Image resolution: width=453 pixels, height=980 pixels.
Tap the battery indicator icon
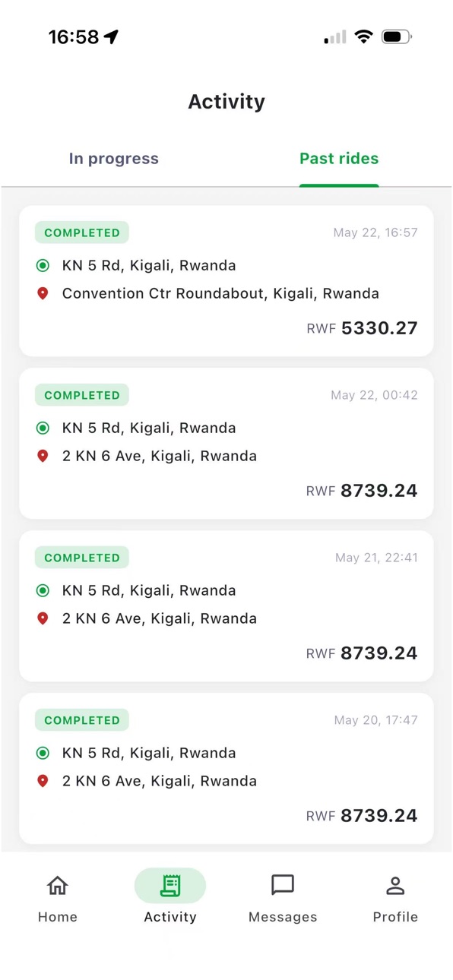397,36
